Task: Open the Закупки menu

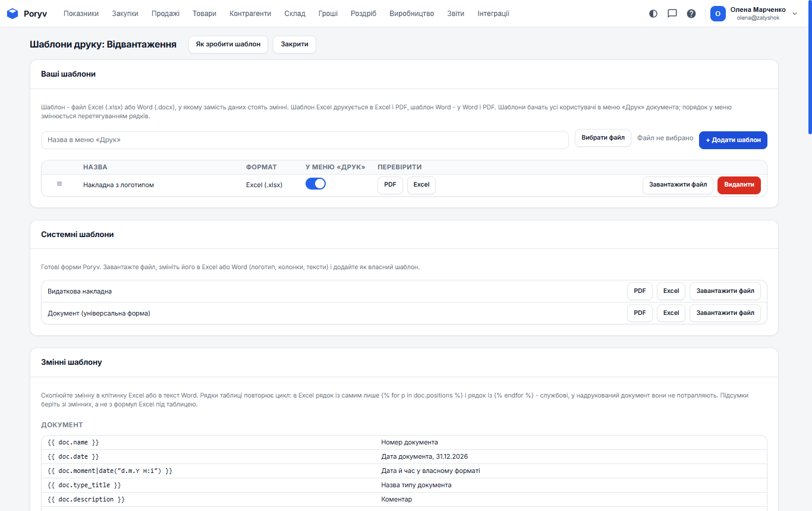Action: [x=125, y=14]
